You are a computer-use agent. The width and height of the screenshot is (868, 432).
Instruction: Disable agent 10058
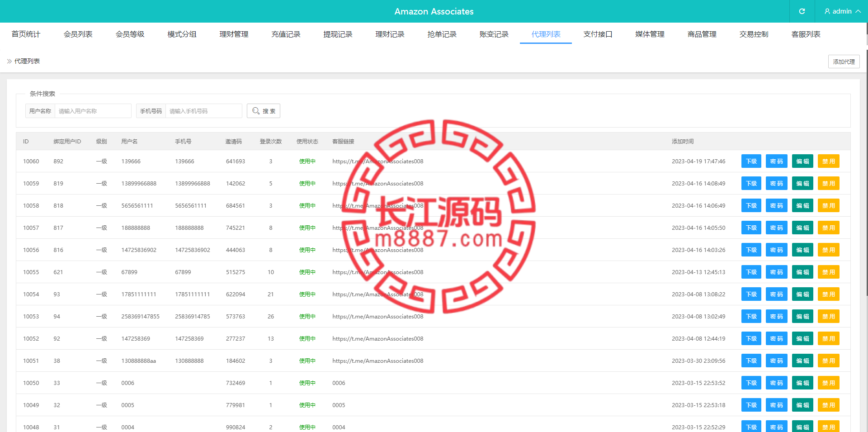tap(828, 205)
